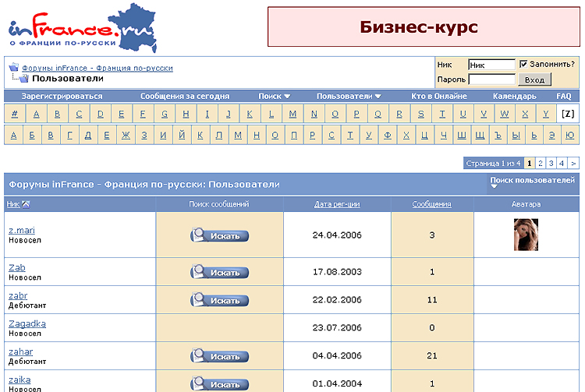
Task: Expand the Поиск dropdown menu
Action: tap(275, 96)
